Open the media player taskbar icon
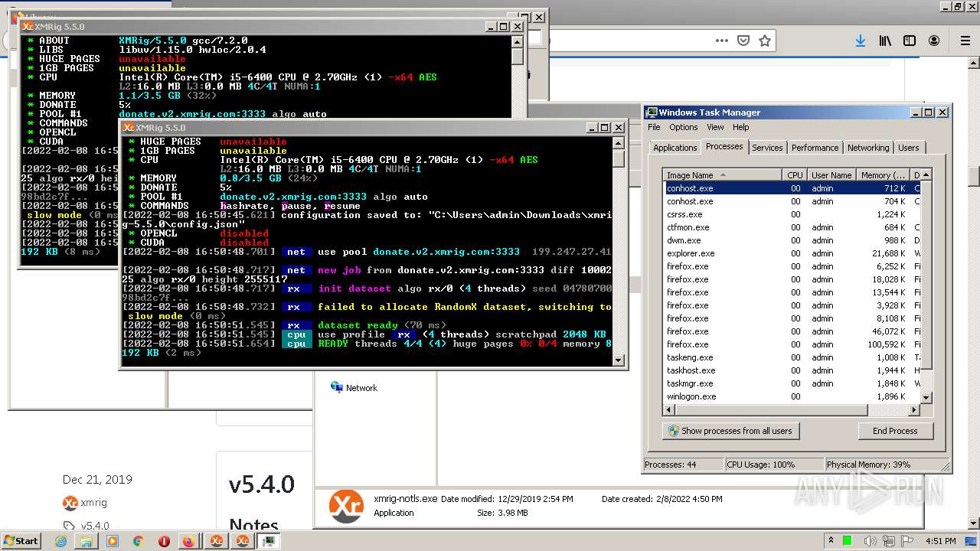Screen dimensions: 980x551 point(113,541)
